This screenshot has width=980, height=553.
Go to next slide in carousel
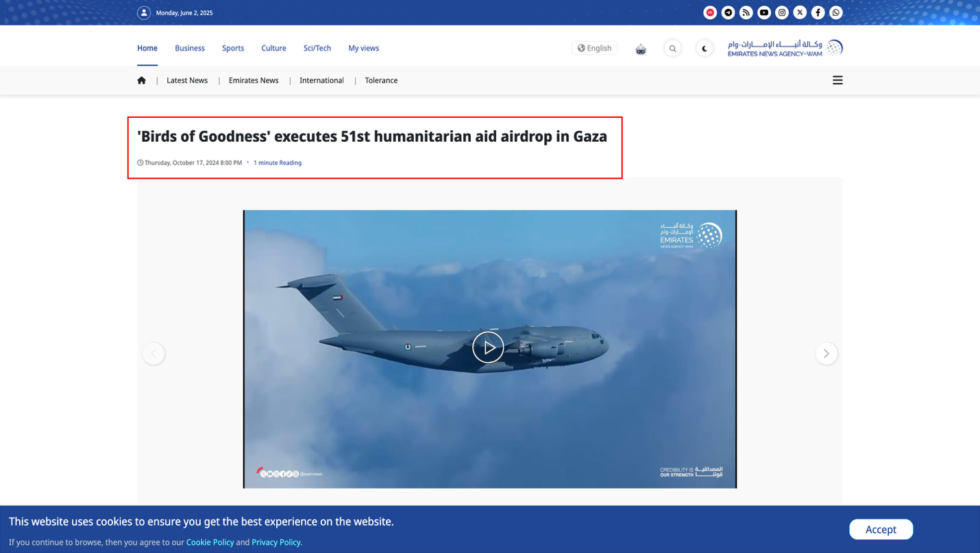tap(826, 354)
